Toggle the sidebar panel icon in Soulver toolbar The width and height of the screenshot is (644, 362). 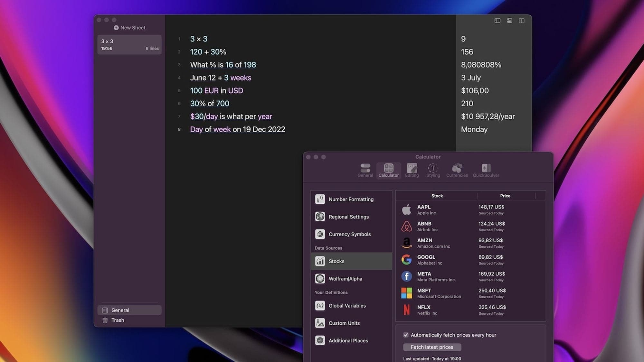pyautogui.click(x=497, y=21)
